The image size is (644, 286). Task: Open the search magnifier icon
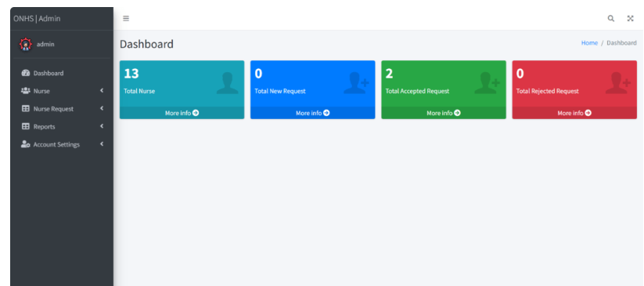coord(610,19)
